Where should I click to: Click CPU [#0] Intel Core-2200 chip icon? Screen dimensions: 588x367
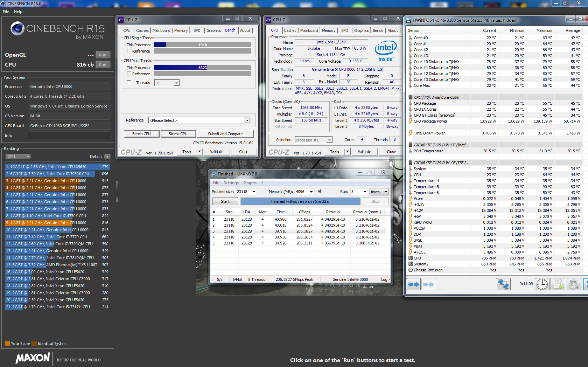pyautogui.click(x=411, y=97)
